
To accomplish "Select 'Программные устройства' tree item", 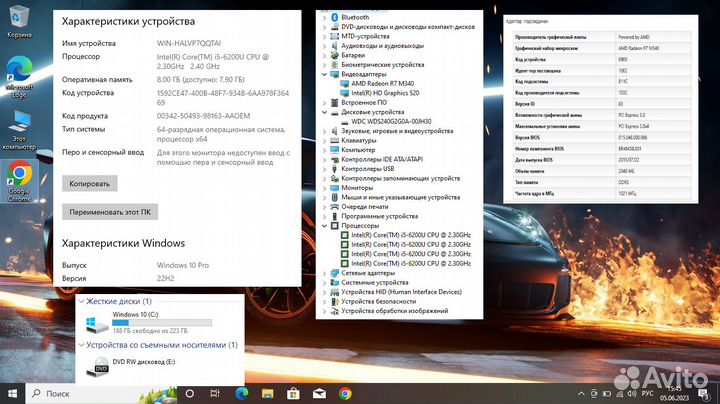I will point(379,216).
